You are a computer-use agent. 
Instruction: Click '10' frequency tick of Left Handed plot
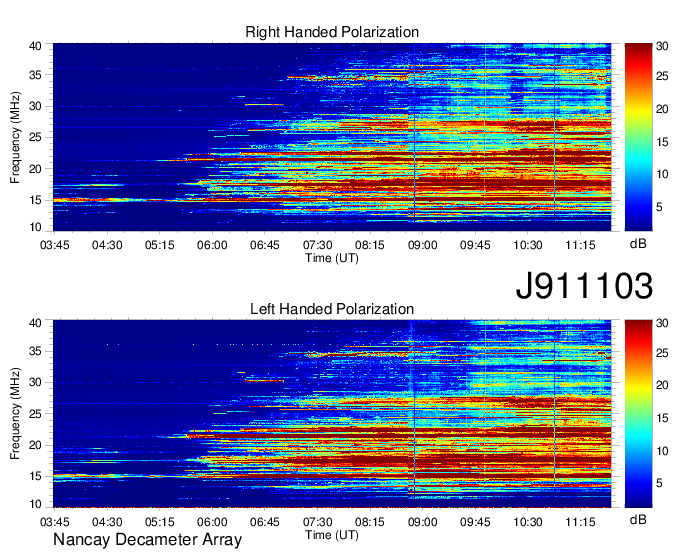pyautogui.click(x=36, y=504)
